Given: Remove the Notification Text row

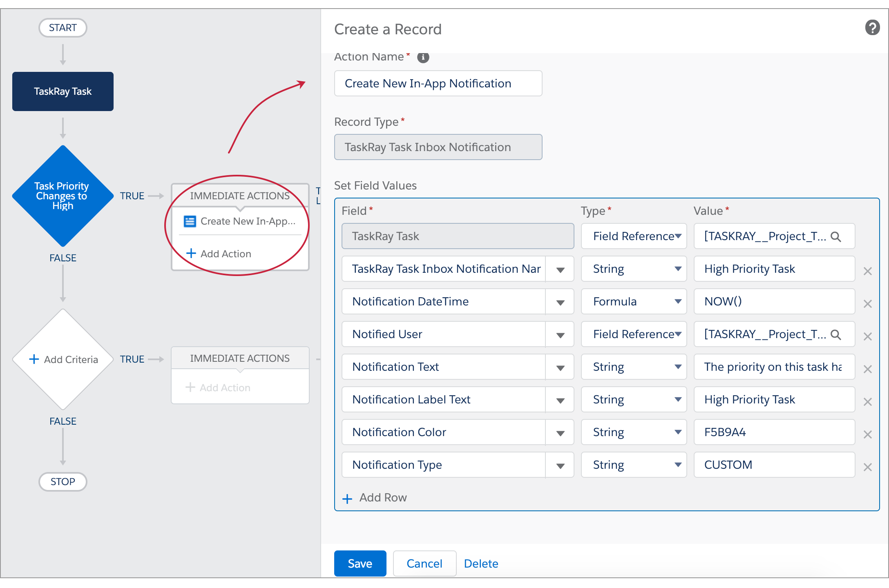Looking at the screenshot, I should [x=868, y=369].
